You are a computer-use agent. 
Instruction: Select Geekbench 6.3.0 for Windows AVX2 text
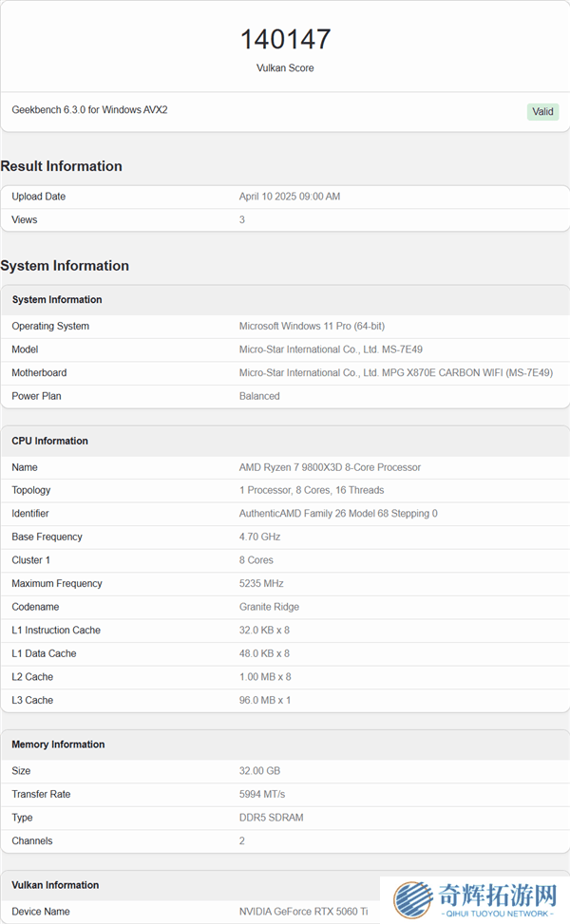(x=89, y=110)
